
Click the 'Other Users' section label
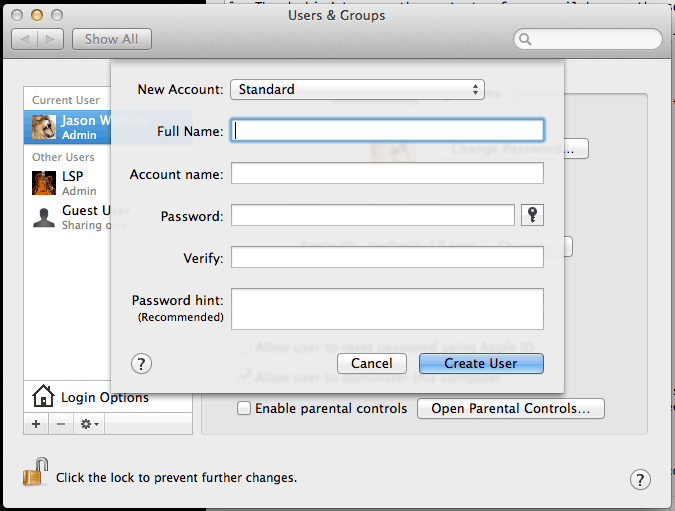pos(63,157)
